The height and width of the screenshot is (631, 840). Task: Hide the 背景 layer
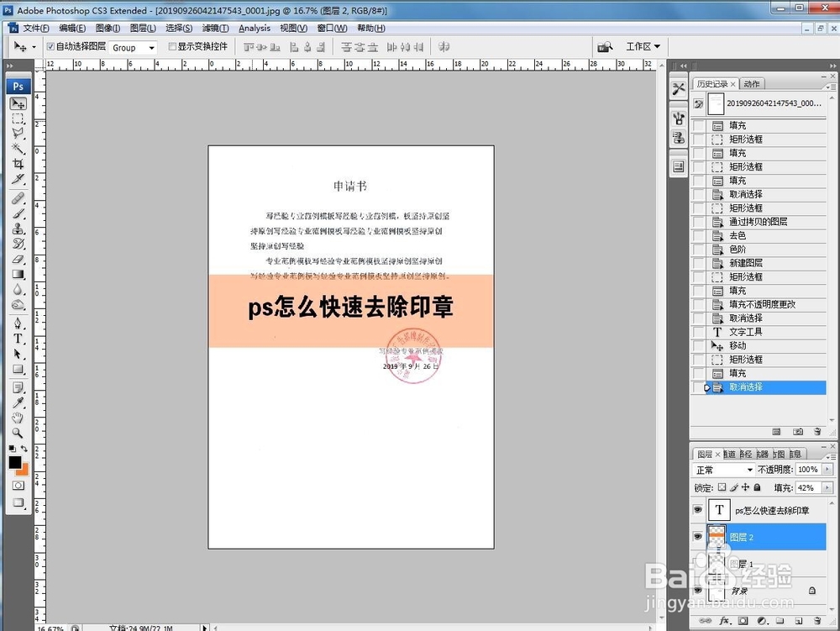click(697, 591)
